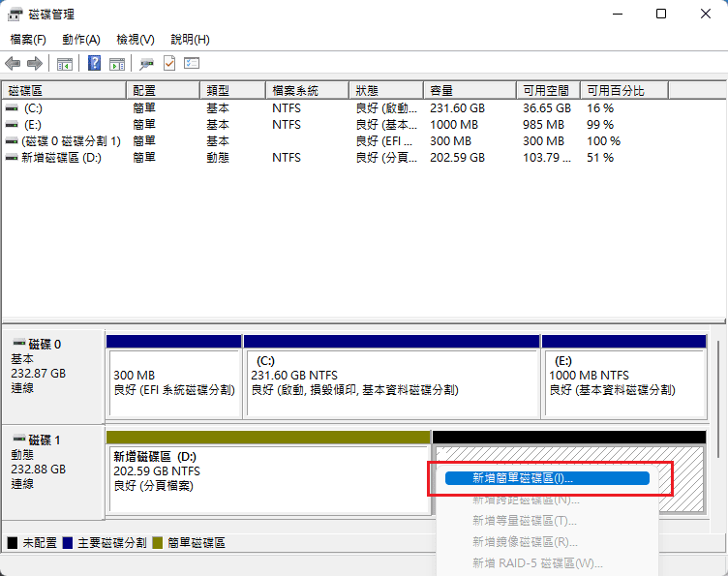
Task: Click the olive 簡單磁碟區 legend swatch
Action: click(x=158, y=542)
